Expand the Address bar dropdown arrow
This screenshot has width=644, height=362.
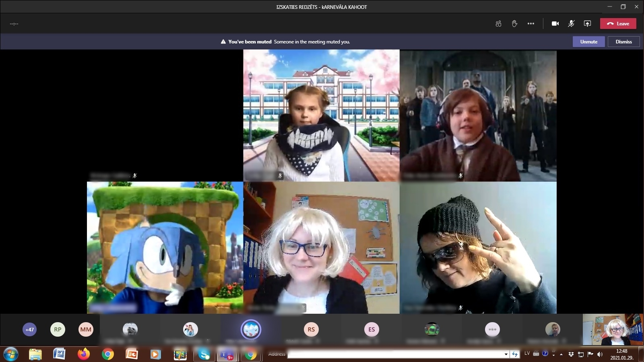[x=506, y=354]
